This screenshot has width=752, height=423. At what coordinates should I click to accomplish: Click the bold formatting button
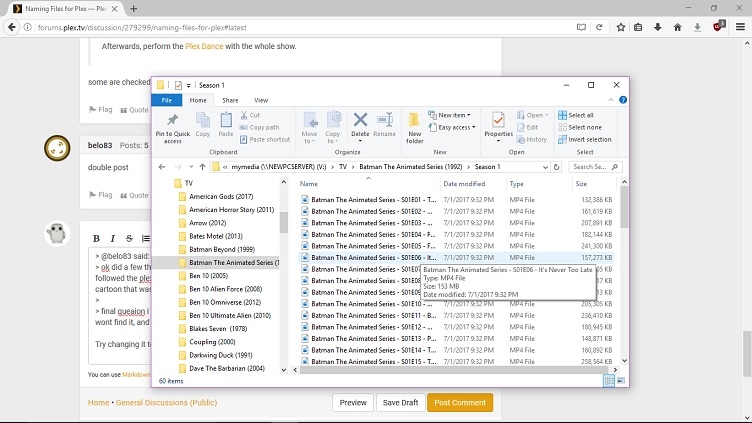[96, 238]
